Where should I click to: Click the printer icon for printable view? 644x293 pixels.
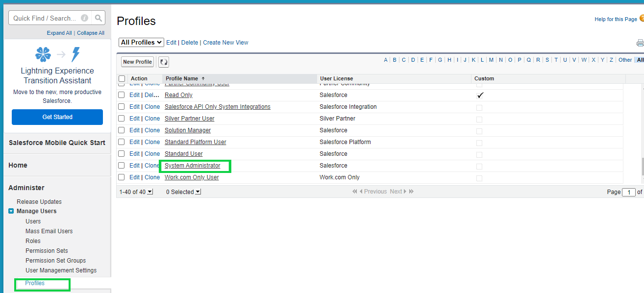pos(640,43)
